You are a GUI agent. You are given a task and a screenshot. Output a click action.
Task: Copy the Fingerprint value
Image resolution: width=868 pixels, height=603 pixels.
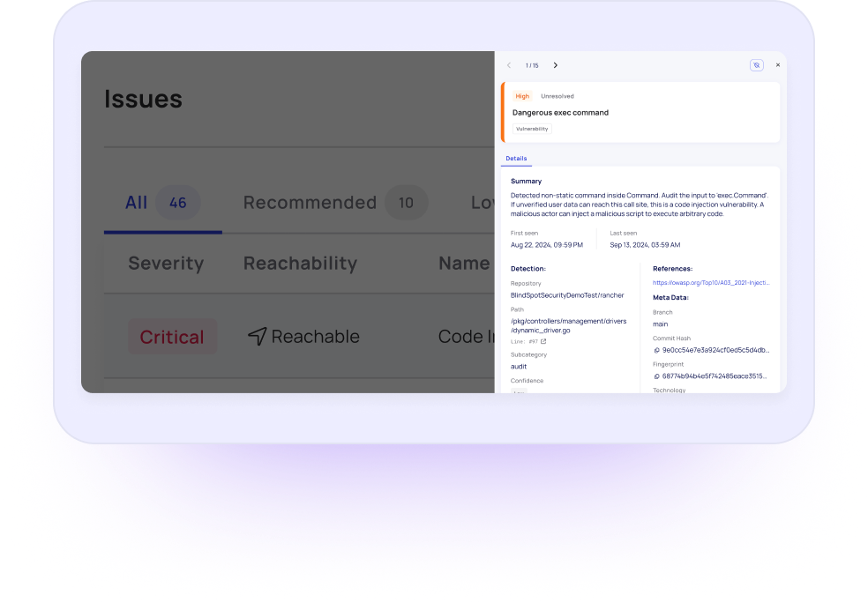tap(656, 376)
